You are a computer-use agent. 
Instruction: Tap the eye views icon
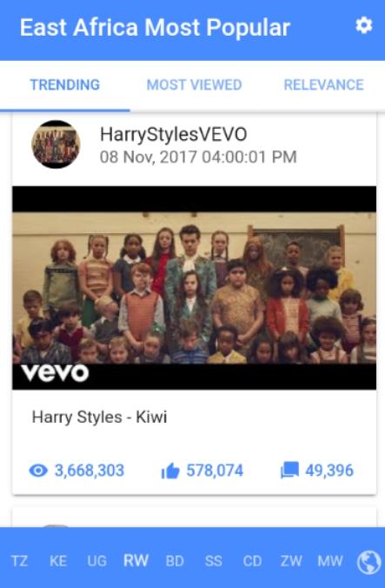pyautogui.click(x=38, y=471)
